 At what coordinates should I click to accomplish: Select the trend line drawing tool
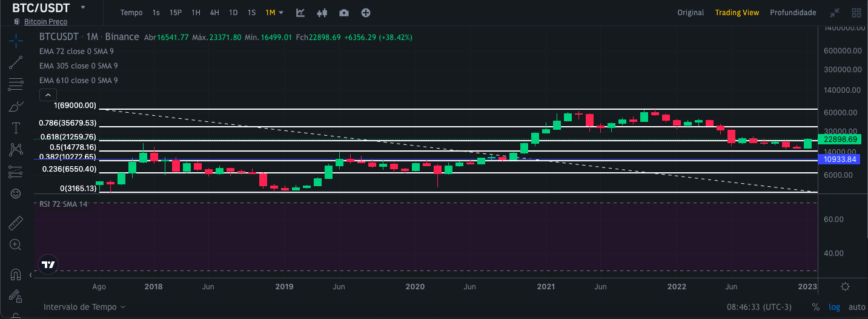coord(16,62)
